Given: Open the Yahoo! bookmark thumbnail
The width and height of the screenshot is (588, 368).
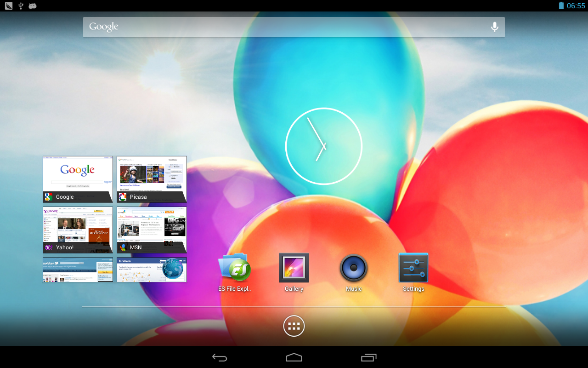Looking at the screenshot, I should pos(78,230).
